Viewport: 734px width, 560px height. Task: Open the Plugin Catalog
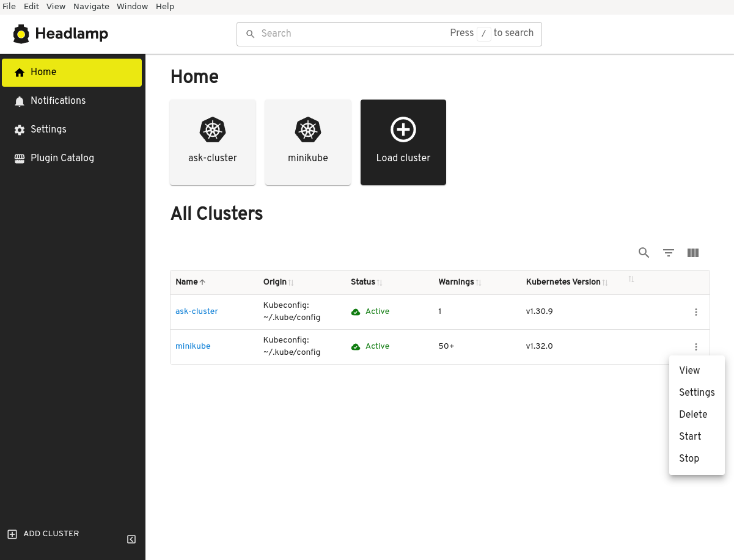click(x=72, y=158)
